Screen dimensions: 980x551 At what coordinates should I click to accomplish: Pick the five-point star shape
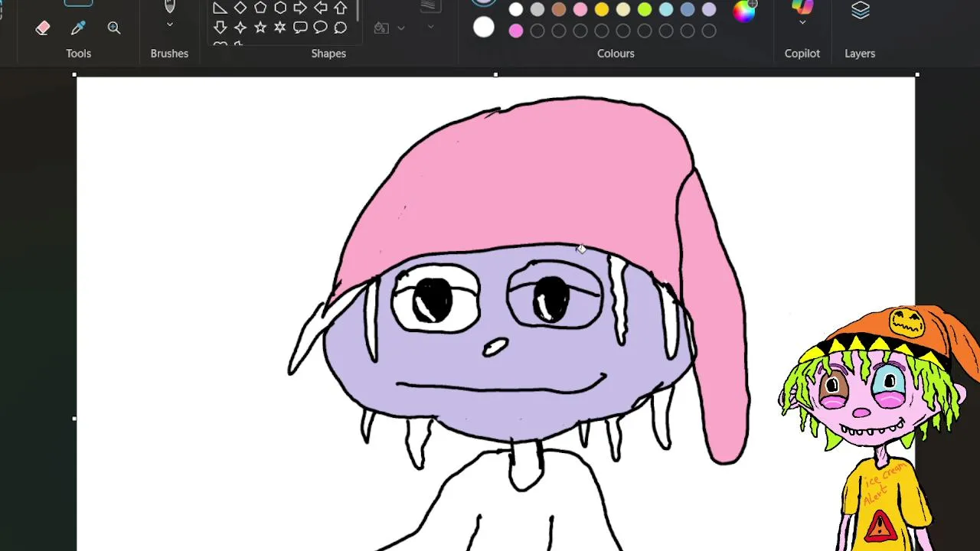pyautogui.click(x=260, y=28)
